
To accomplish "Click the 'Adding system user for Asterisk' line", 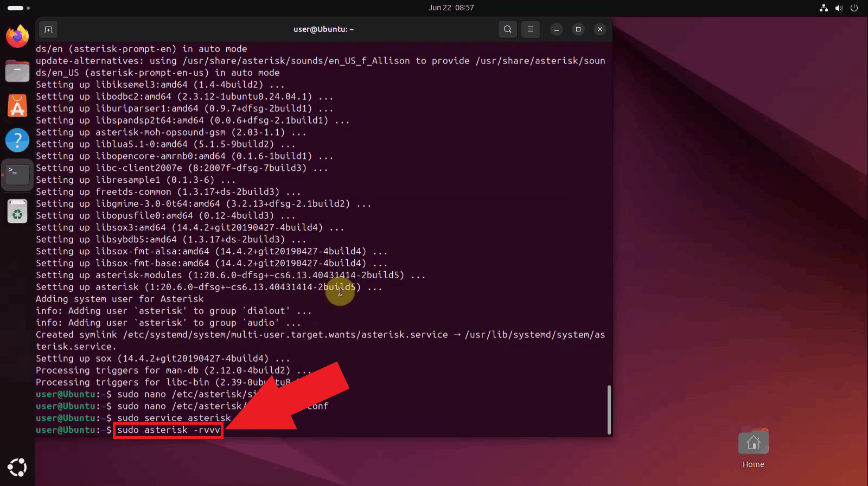I will 120,299.
